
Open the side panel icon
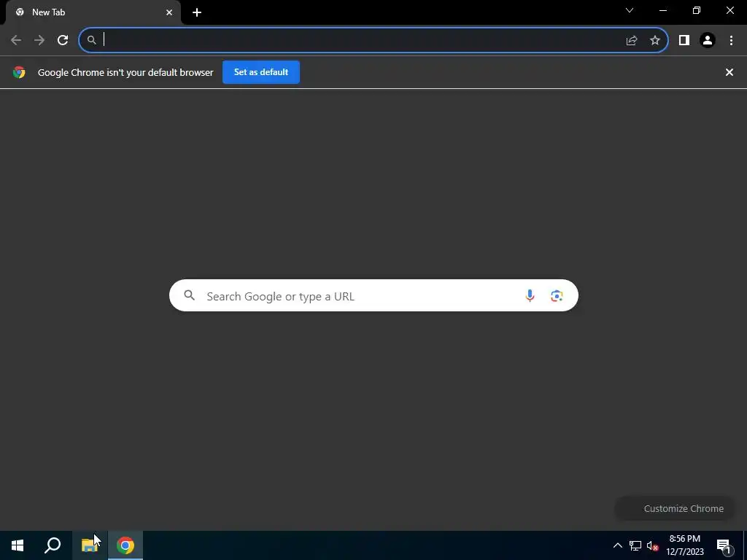pos(684,40)
